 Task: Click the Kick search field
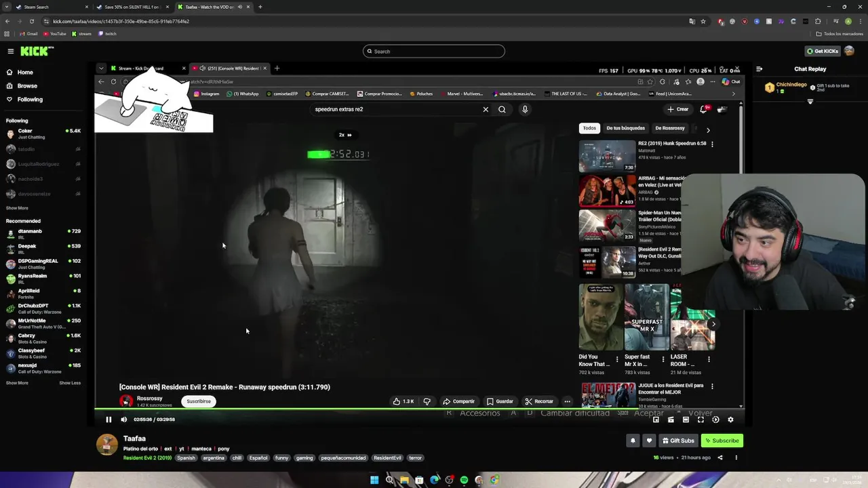(x=434, y=51)
